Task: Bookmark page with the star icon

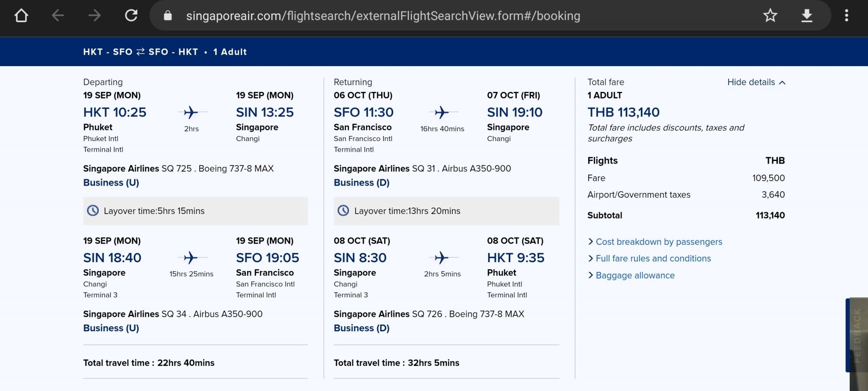Action: [x=770, y=16]
